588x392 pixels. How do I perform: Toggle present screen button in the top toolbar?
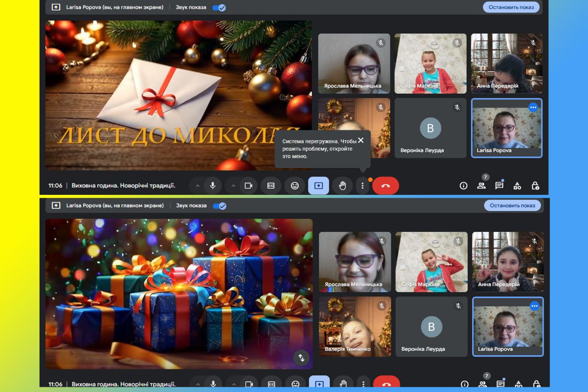click(318, 186)
